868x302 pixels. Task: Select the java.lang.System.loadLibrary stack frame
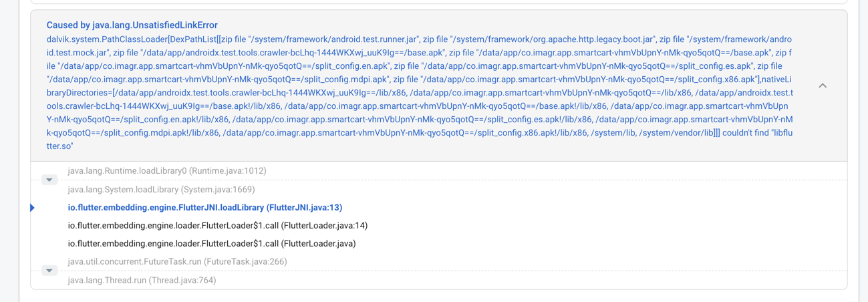pos(161,190)
